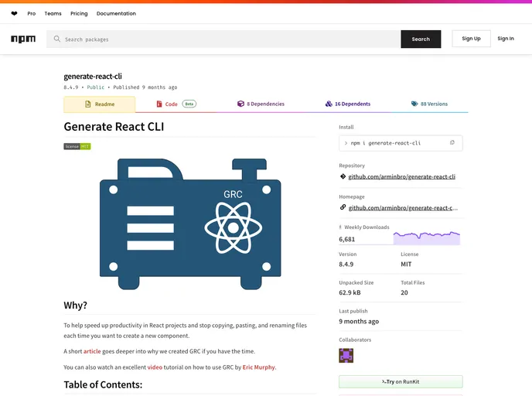Click the homepage chain link icon
Screen dimensions: 532x396
pos(343,207)
